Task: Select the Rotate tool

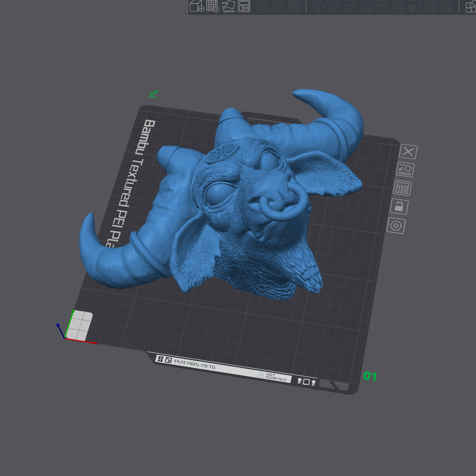Action: tap(335, 6)
